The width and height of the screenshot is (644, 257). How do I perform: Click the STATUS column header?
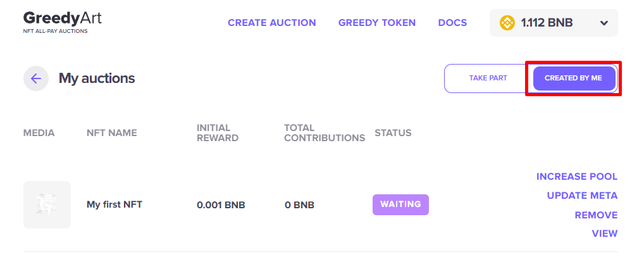click(x=393, y=133)
